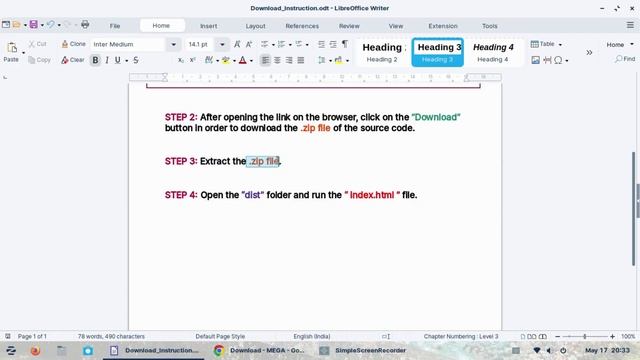Image resolution: width=640 pixels, height=360 pixels.
Task: Click the Open folder icon
Action: (16, 24)
